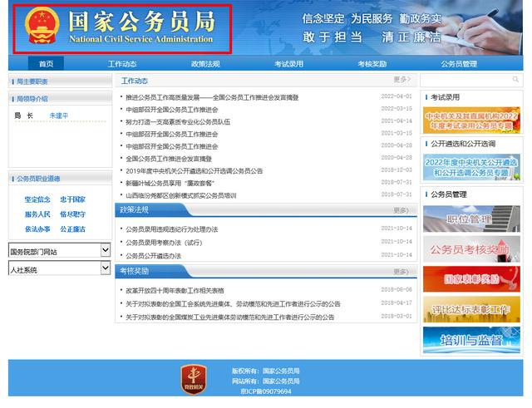Open the 政策法规 navigation tab
The image size is (532, 408).
[205, 64]
